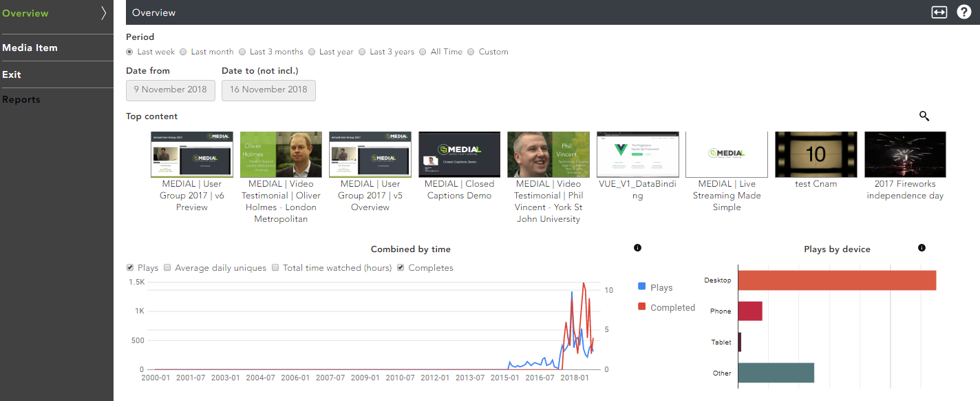Open the Date to picker field
This screenshot has height=401, width=980.
(268, 90)
